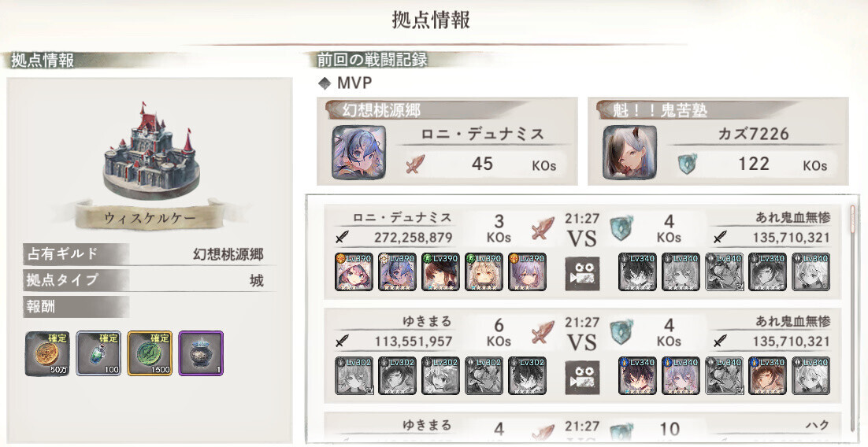Click the shield icon beside 122 KOs
This screenshot has width=868, height=447.
click(686, 164)
